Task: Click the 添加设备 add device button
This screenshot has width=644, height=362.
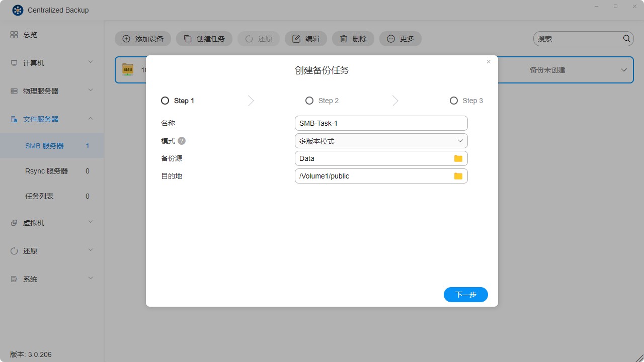Action: point(143,38)
